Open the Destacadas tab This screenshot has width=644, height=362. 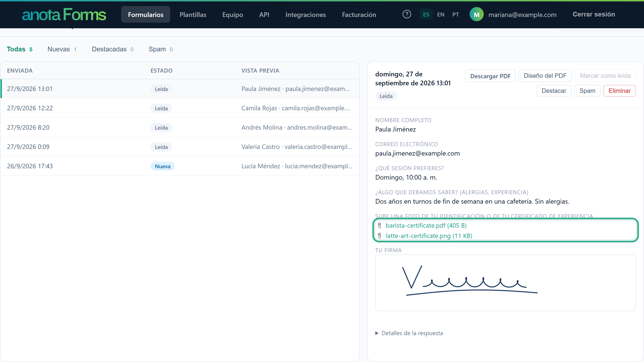click(112, 49)
